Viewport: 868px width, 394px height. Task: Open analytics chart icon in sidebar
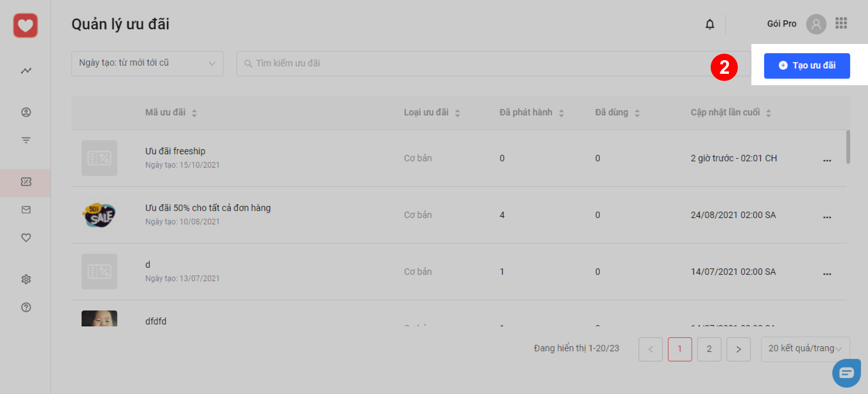click(26, 71)
